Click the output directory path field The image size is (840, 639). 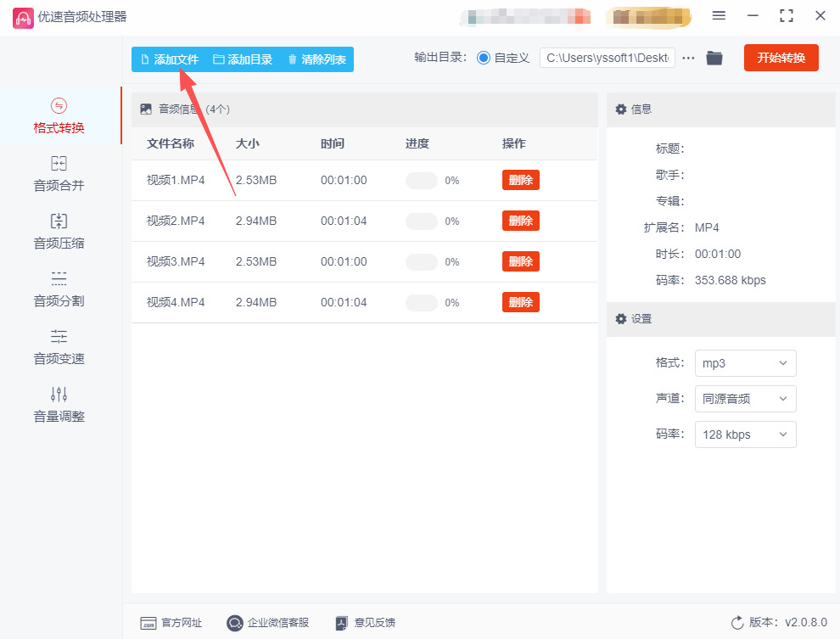607,58
